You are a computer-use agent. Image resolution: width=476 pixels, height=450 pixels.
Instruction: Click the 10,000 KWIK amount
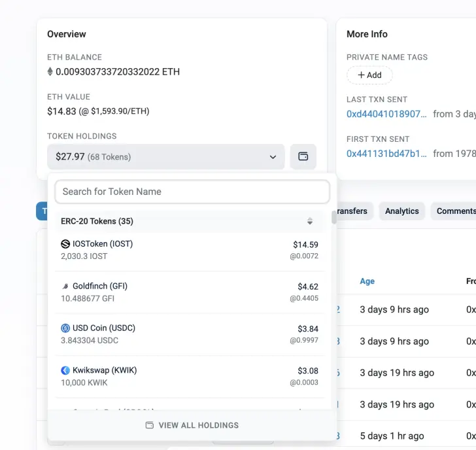[84, 383]
